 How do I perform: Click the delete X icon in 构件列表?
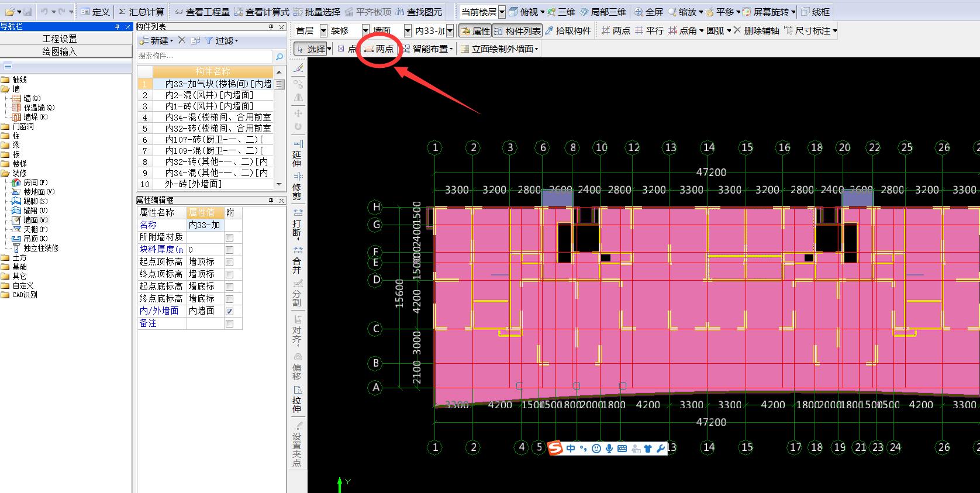[x=182, y=40]
